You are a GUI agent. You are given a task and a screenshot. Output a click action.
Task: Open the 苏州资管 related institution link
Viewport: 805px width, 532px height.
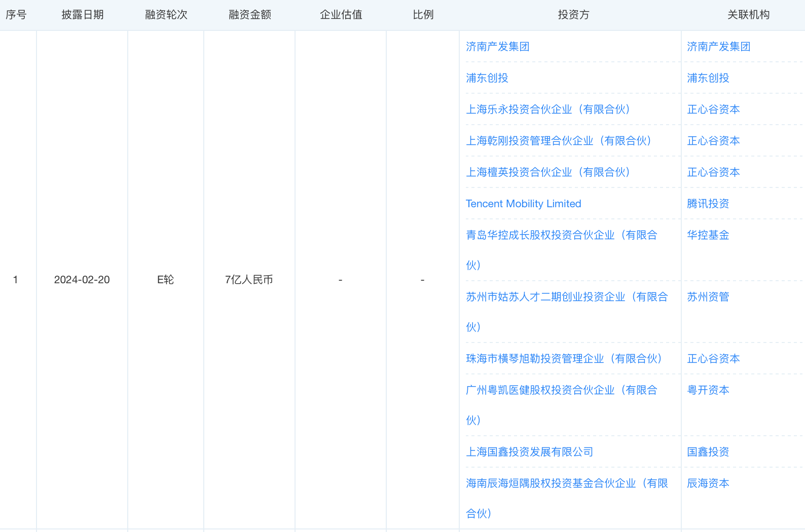coord(708,297)
